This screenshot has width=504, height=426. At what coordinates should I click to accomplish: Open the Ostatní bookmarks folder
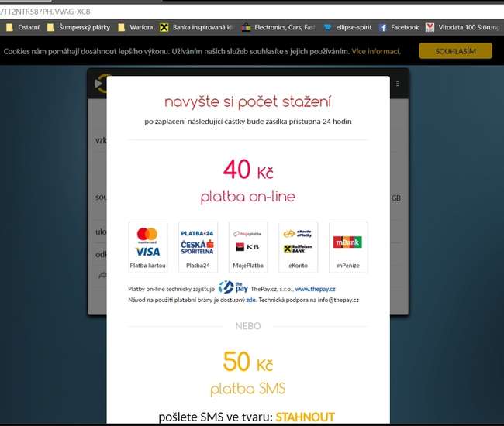(x=23, y=27)
